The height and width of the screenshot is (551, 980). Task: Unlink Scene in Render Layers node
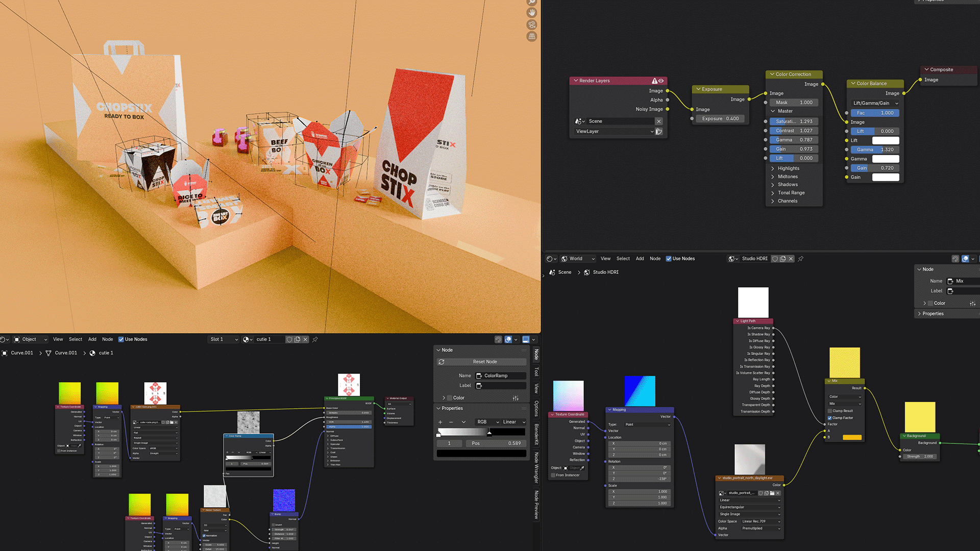tap(659, 121)
